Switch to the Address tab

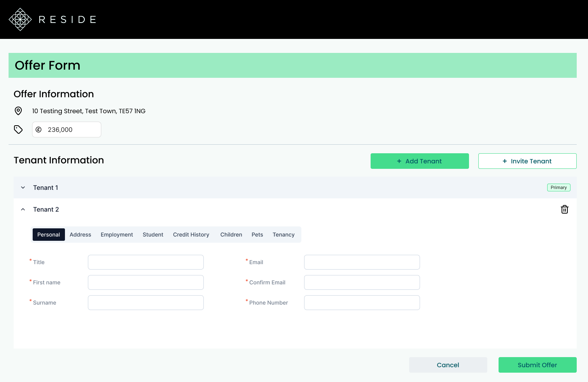[x=80, y=235]
